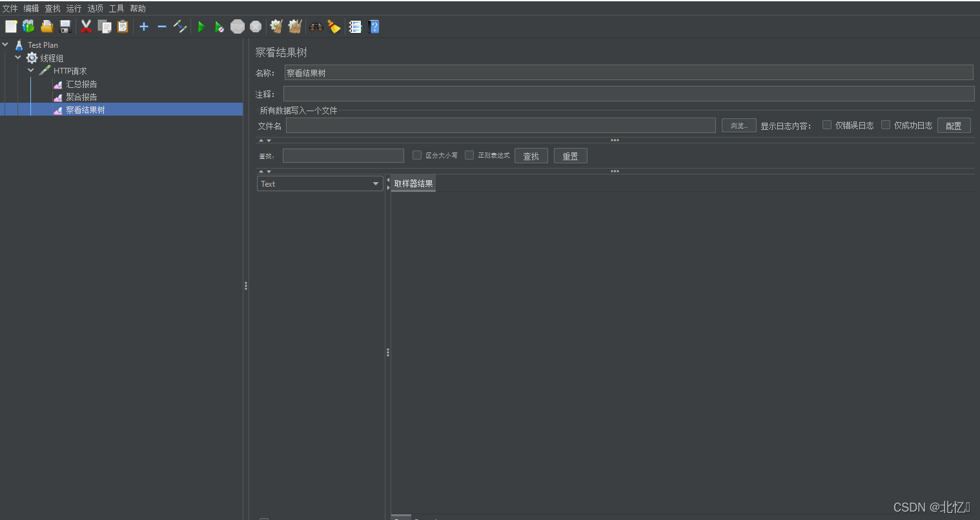Open the 文件 menu
This screenshot has height=520, width=980.
(10, 8)
